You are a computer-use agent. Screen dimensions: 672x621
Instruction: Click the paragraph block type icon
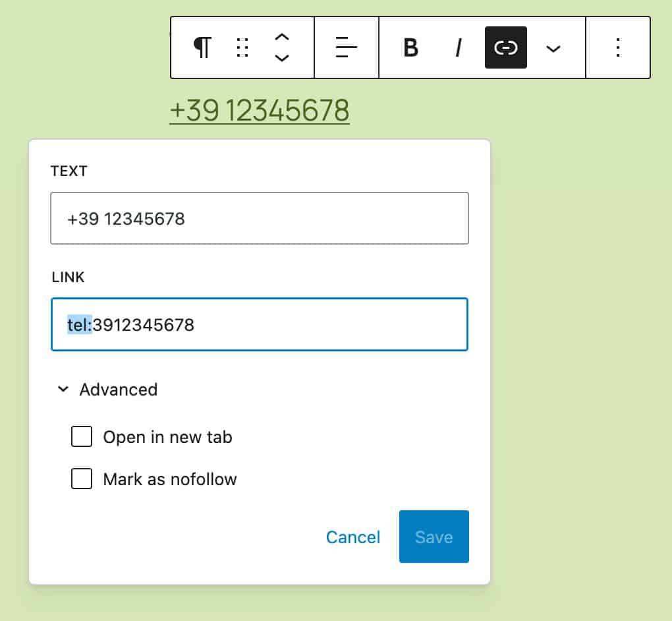203,47
